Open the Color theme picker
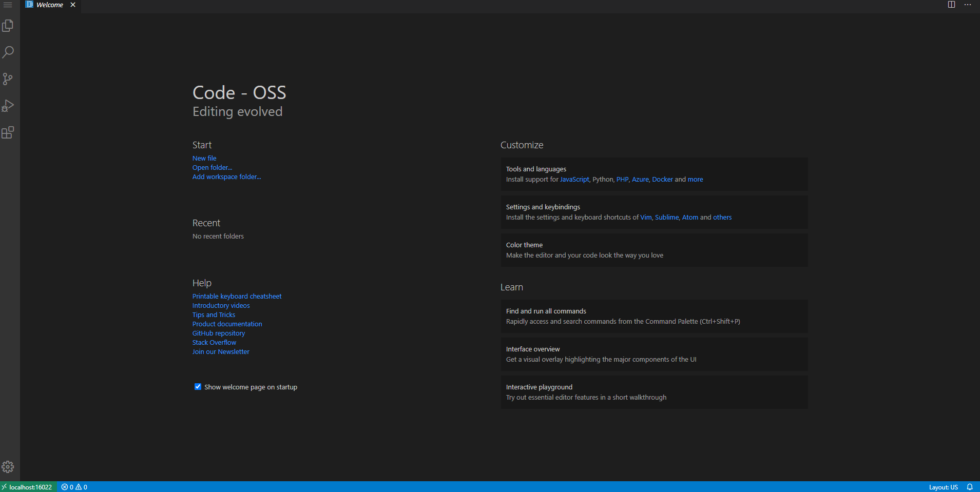The height and width of the screenshot is (492, 980). [x=654, y=250]
